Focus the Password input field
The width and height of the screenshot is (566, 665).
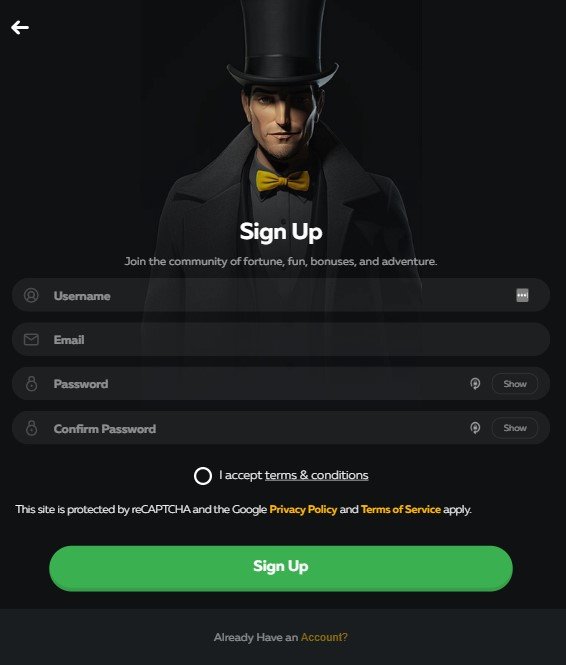(x=281, y=383)
